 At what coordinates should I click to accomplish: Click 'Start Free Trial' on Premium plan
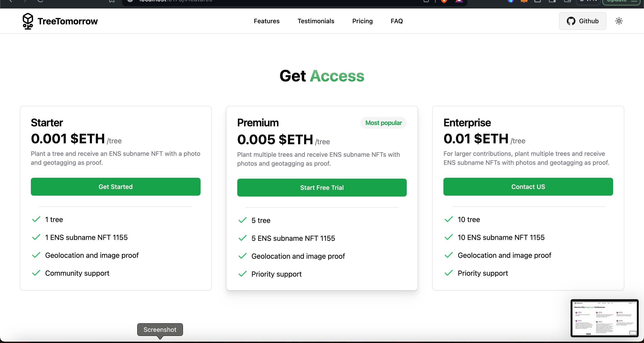tap(322, 187)
